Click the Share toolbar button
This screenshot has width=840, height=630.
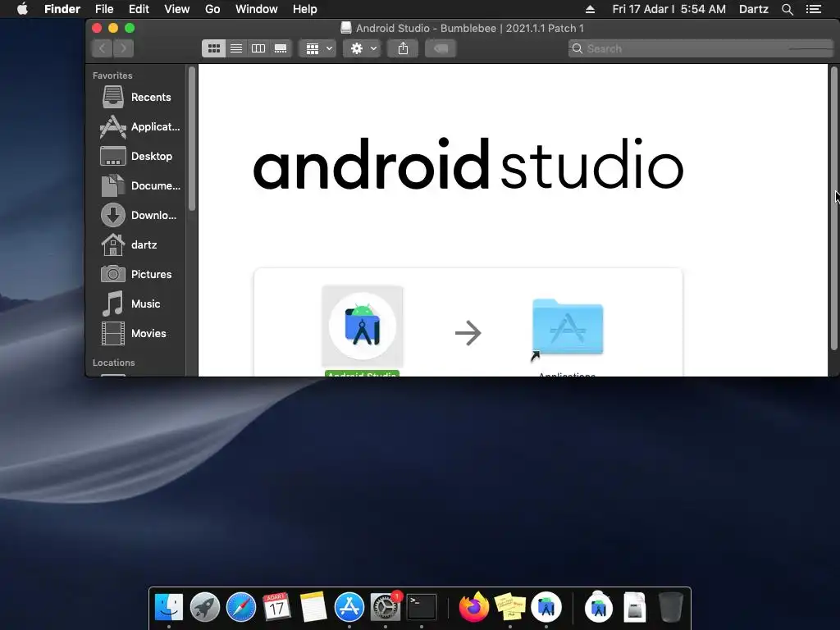[403, 48]
